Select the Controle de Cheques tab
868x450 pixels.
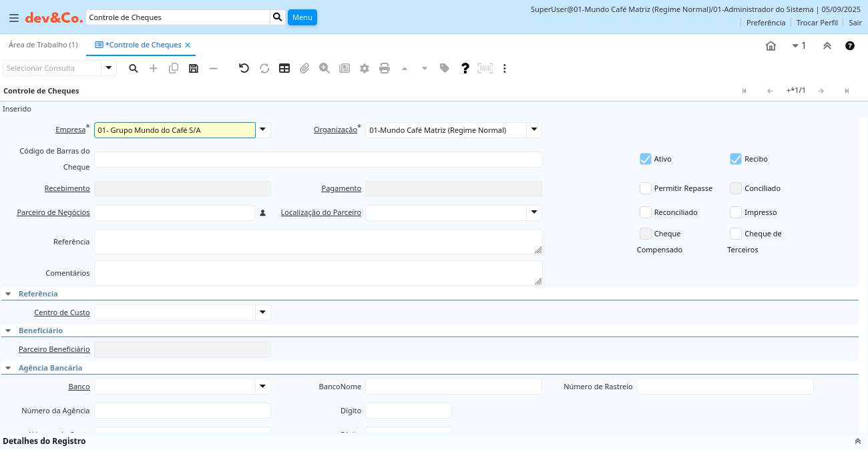pyautogui.click(x=144, y=45)
